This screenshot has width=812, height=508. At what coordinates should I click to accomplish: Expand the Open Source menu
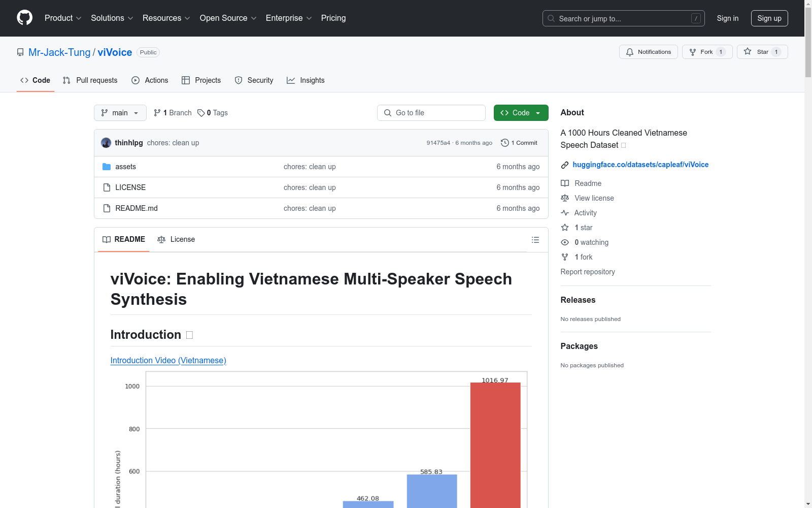click(x=228, y=18)
